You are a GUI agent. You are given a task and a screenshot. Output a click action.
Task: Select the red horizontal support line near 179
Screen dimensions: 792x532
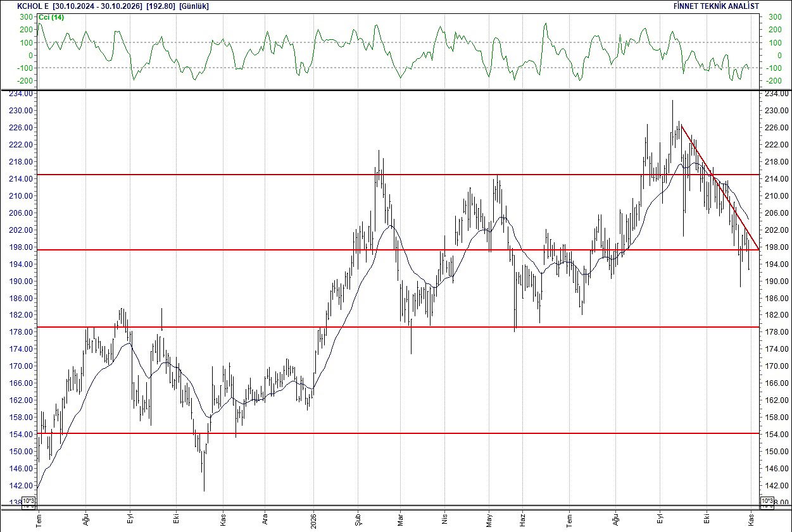pos(398,327)
